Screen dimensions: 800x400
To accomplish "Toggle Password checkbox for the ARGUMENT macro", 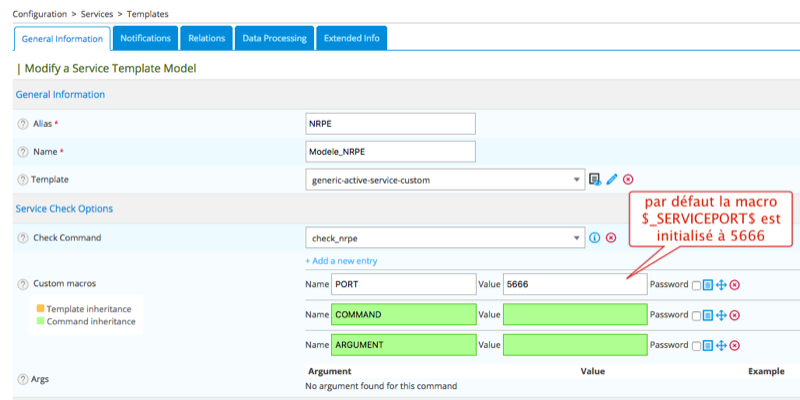I will click(696, 345).
